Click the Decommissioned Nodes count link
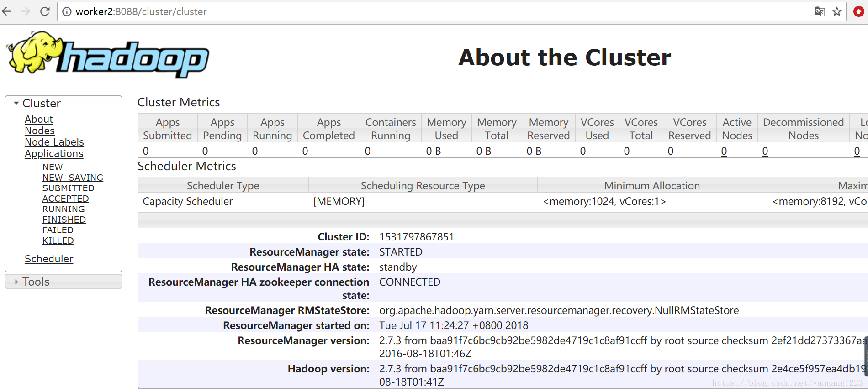Screen dimensions: 868x392 pos(765,151)
